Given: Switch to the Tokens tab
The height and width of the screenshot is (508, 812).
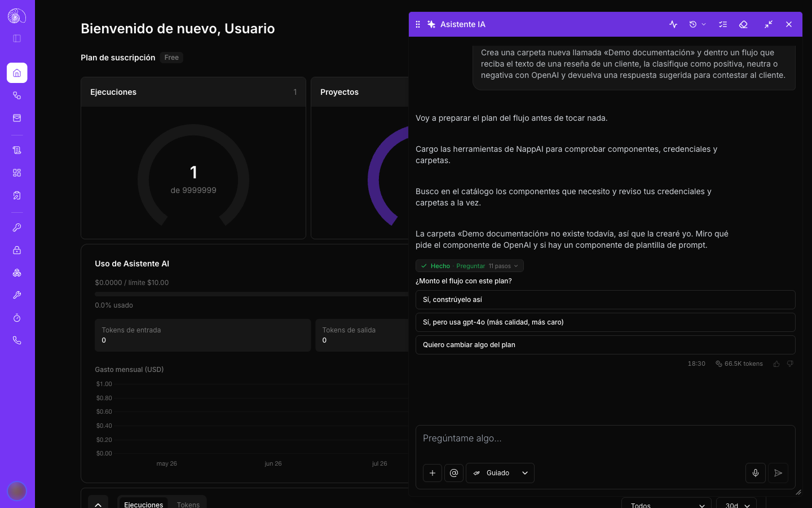Looking at the screenshot, I should click(x=188, y=504).
